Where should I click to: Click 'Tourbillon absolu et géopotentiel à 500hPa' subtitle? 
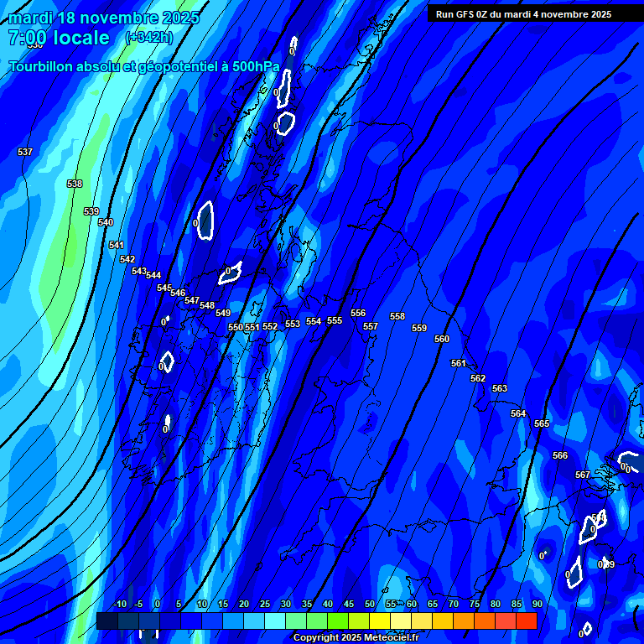144,66
